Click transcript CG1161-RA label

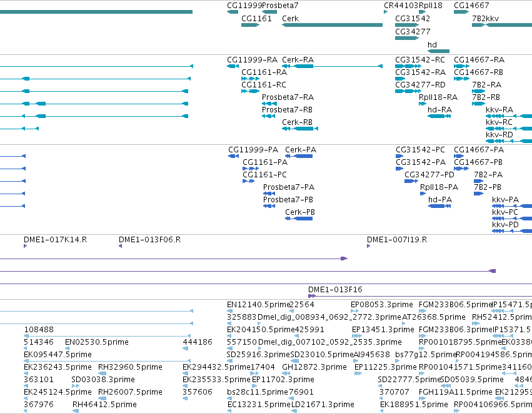click(264, 72)
